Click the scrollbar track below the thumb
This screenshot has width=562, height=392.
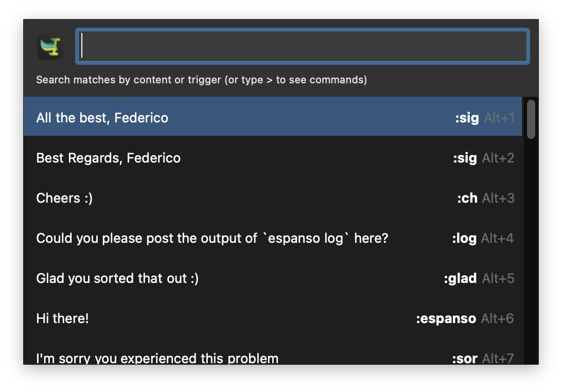coord(531,251)
